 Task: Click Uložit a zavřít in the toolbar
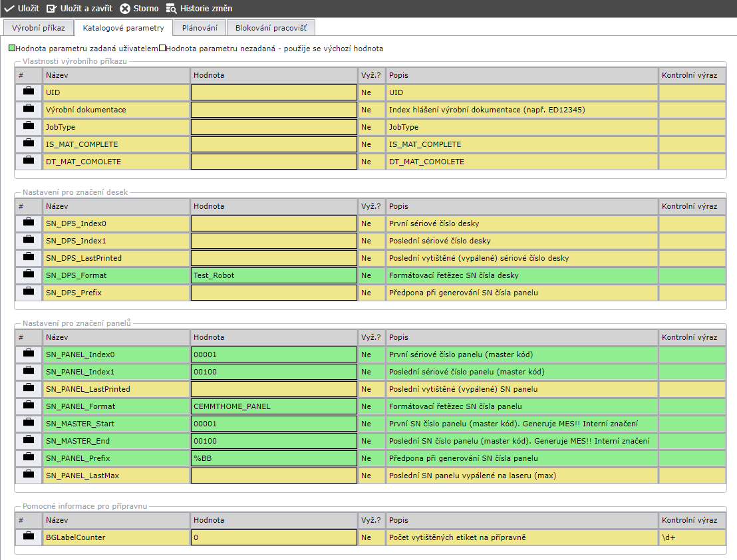[80, 9]
